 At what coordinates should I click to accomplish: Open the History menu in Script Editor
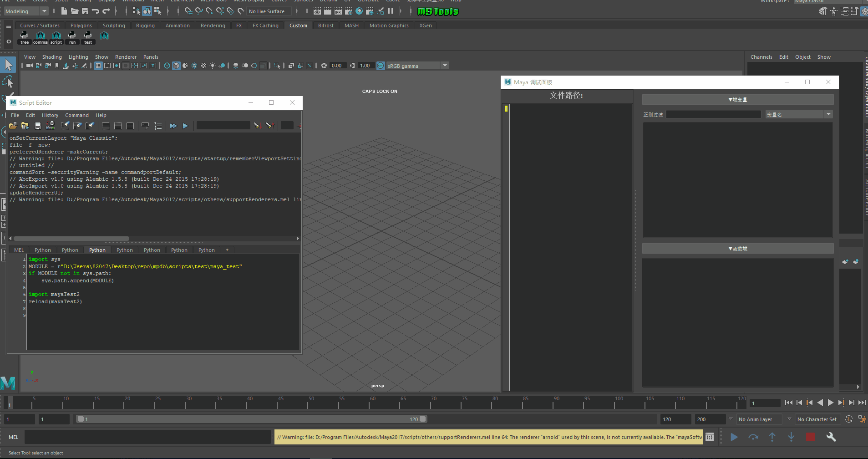50,115
